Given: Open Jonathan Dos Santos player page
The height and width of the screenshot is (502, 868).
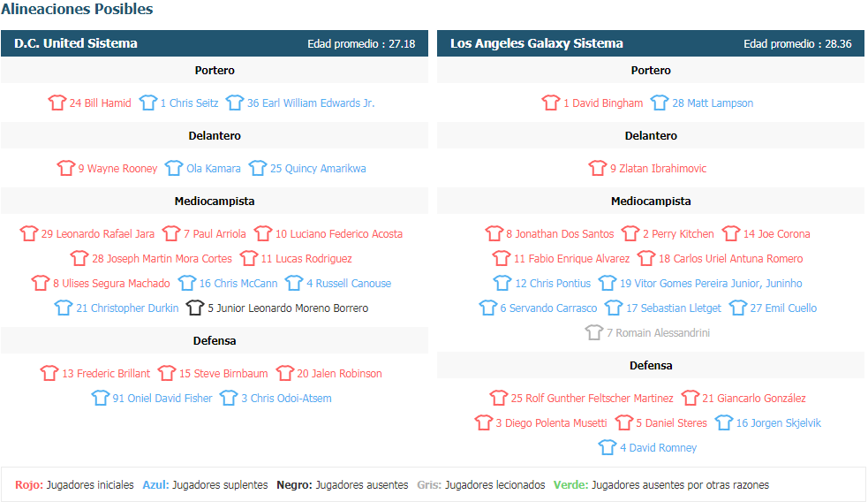Looking at the screenshot, I should click(x=560, y=234).
